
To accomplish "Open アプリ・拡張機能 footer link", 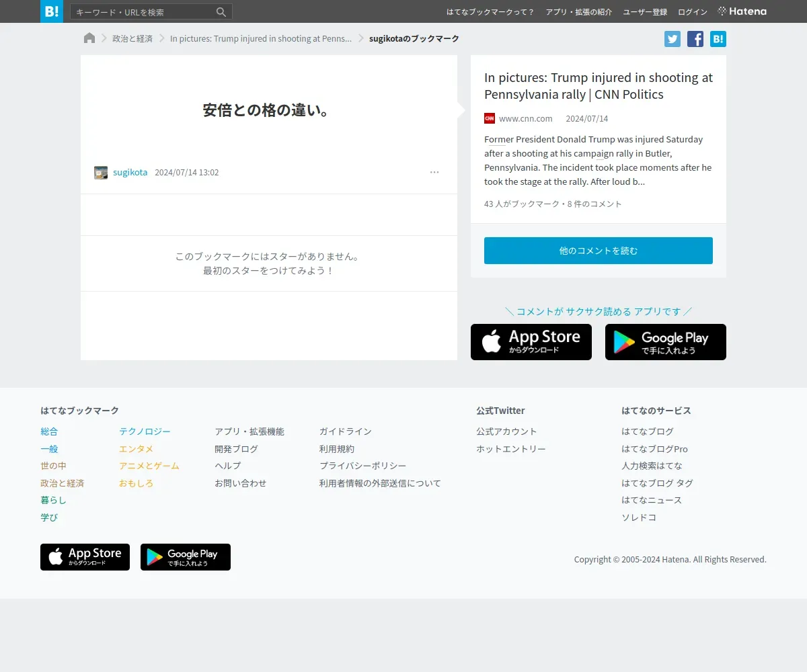I will tap(249, 431).
